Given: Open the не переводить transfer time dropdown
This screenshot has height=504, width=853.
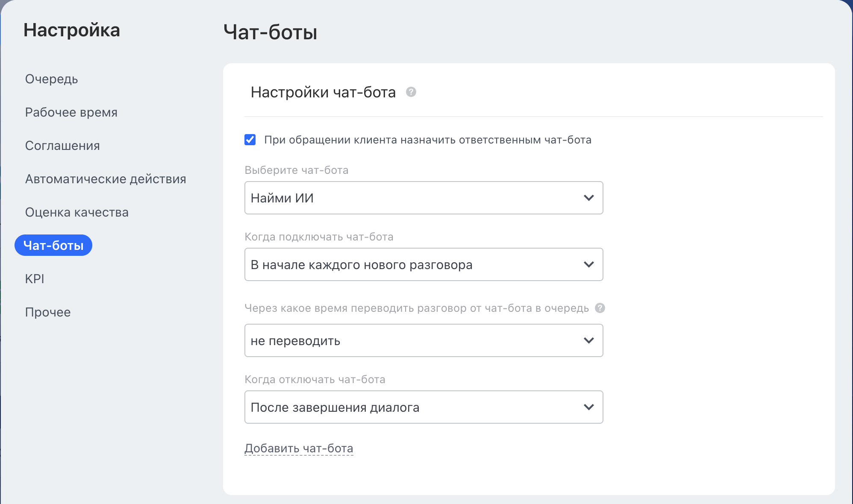Looking at the screenshot, I should 423,340.
